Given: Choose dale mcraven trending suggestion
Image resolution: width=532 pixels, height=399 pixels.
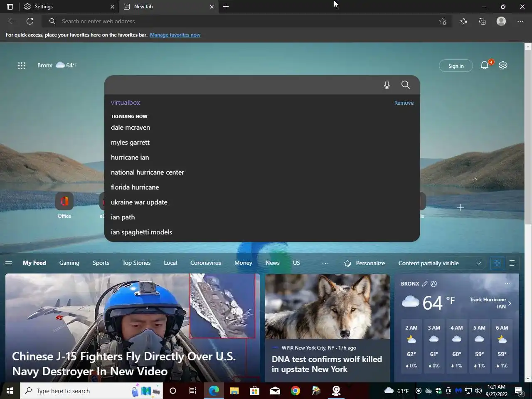Looking at the screenshot, I should click(x=131, y=127).
